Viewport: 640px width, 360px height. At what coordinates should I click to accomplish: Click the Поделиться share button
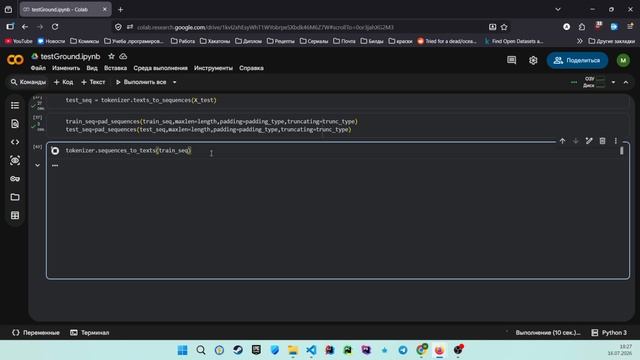(x=577, y=60)
